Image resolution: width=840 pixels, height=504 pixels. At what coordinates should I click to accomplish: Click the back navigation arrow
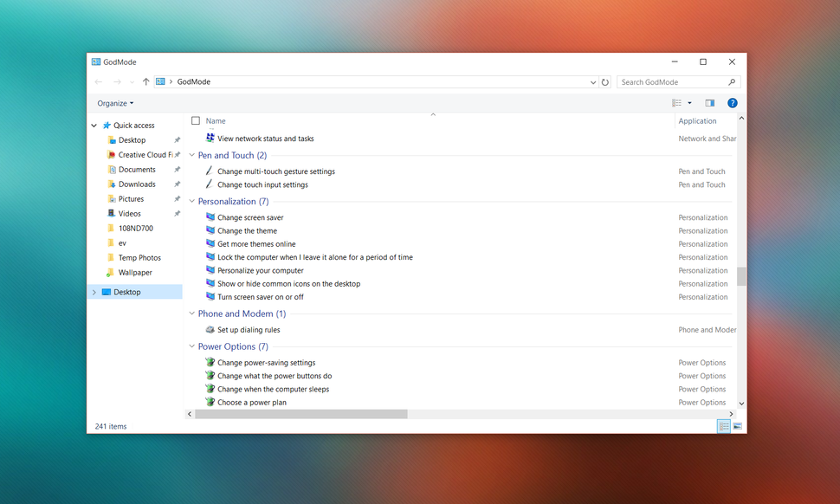pos(99,81)
